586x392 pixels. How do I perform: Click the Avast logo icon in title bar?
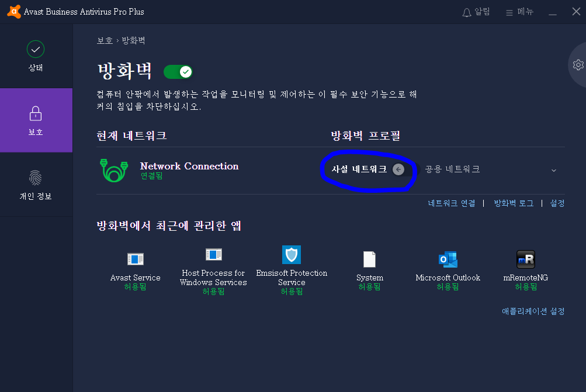click(x=14, y=12)
